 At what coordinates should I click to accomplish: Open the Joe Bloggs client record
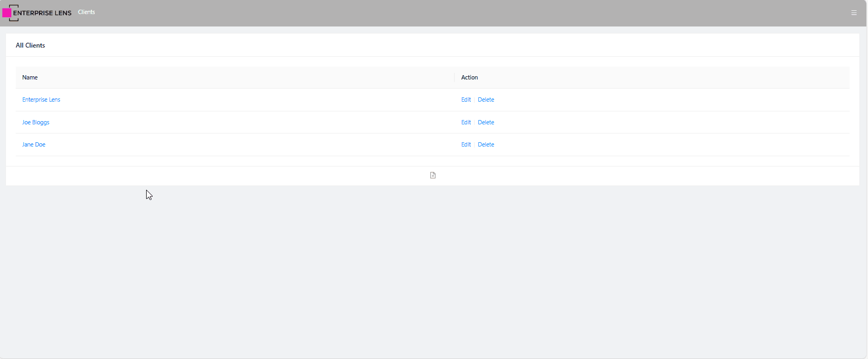[36, 123]
